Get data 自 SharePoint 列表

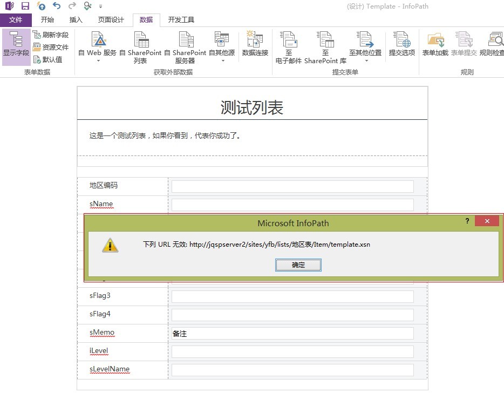tap(140, 47)
